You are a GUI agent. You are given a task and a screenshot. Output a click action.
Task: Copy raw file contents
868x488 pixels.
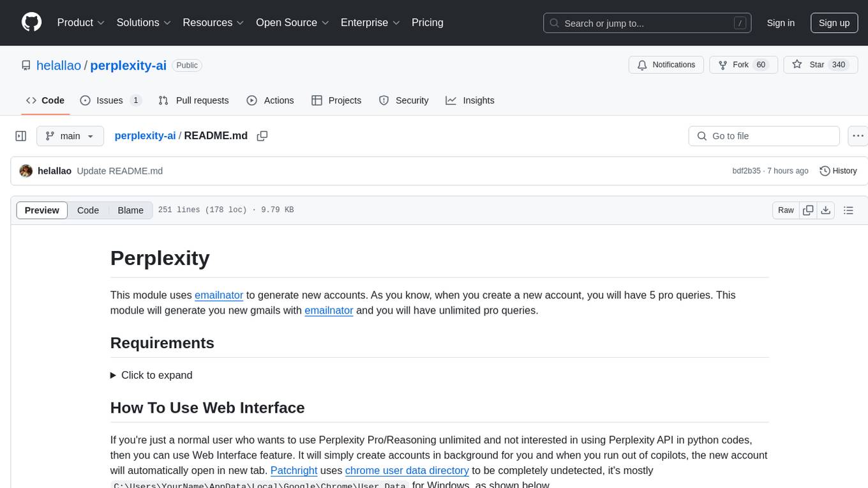[808, 210]
